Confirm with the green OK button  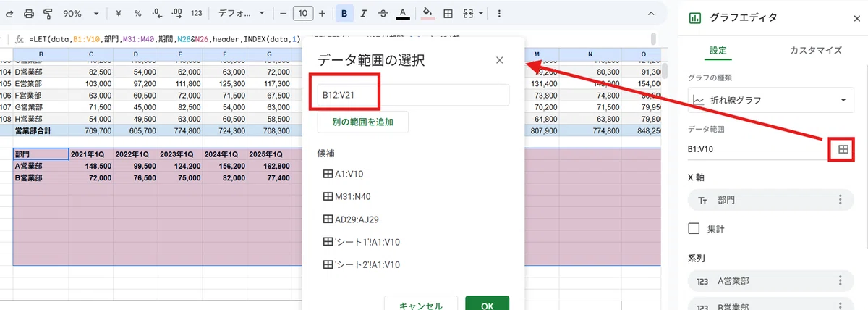tap(487, 305)
